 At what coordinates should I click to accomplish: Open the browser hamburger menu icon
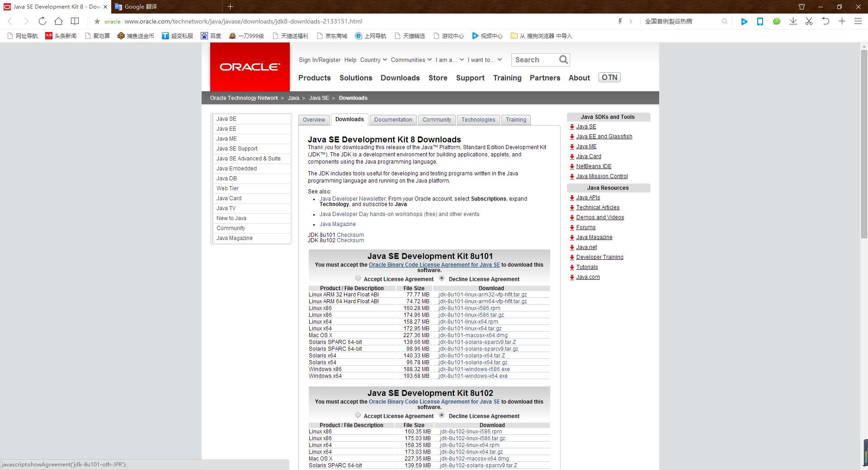coord(858,21)
